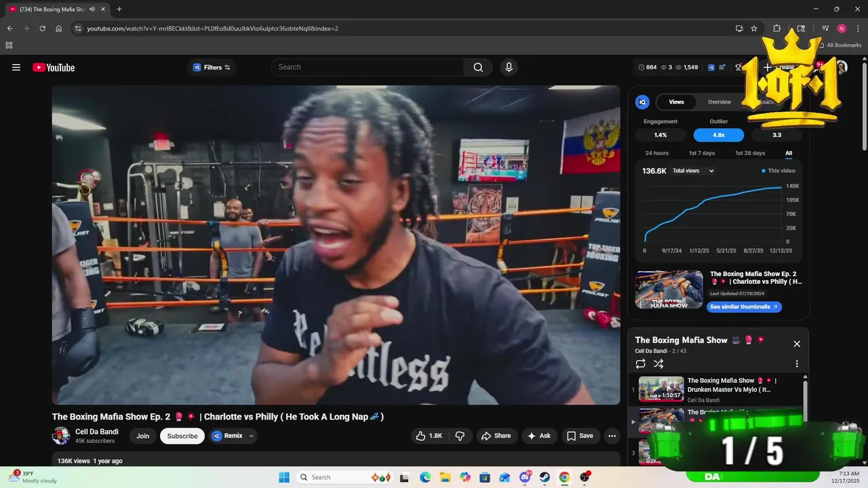Click the Ask AI button
Image resolution: width=868 pixels, height=488 pixels.
tap(539, 436)
